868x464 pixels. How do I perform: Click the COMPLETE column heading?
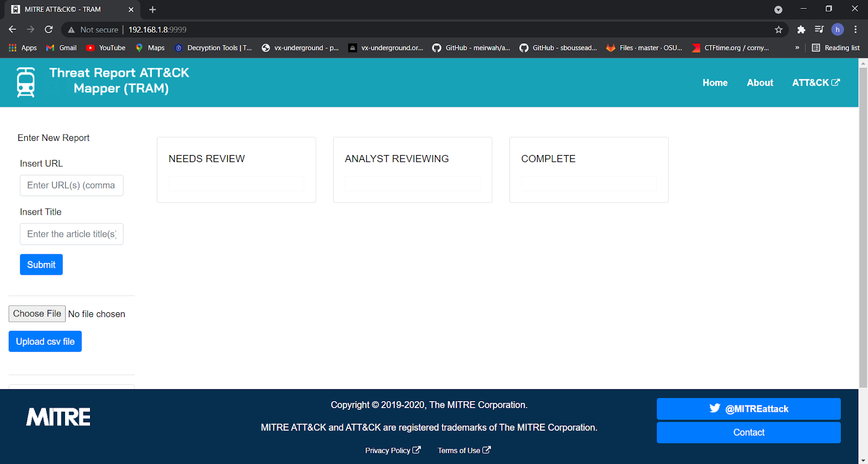[x=548, y=159]
